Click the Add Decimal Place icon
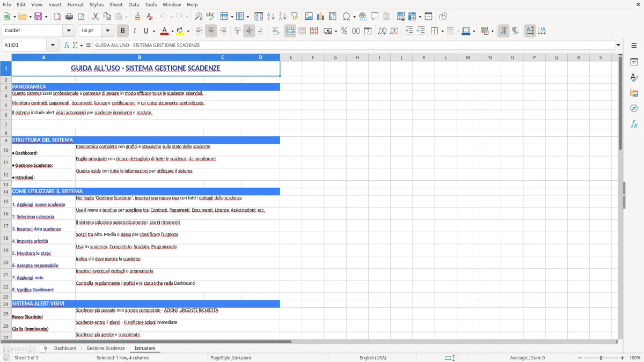 coord(382,31)
